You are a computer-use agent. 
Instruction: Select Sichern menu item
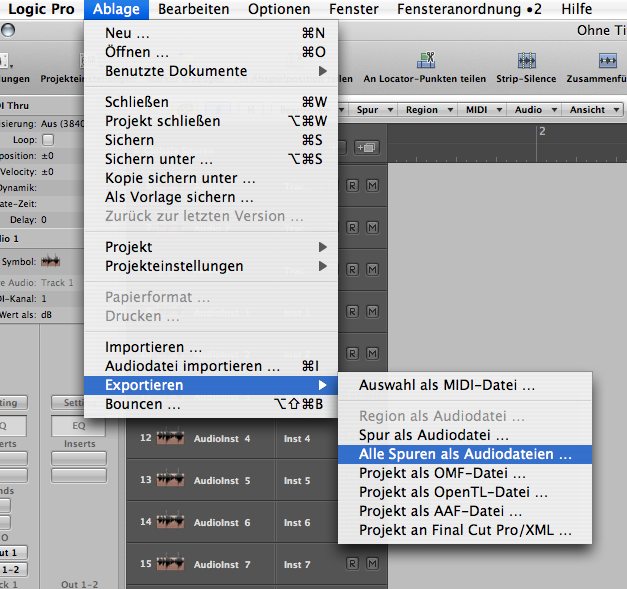pyautogui.click(x=211, y=140)
